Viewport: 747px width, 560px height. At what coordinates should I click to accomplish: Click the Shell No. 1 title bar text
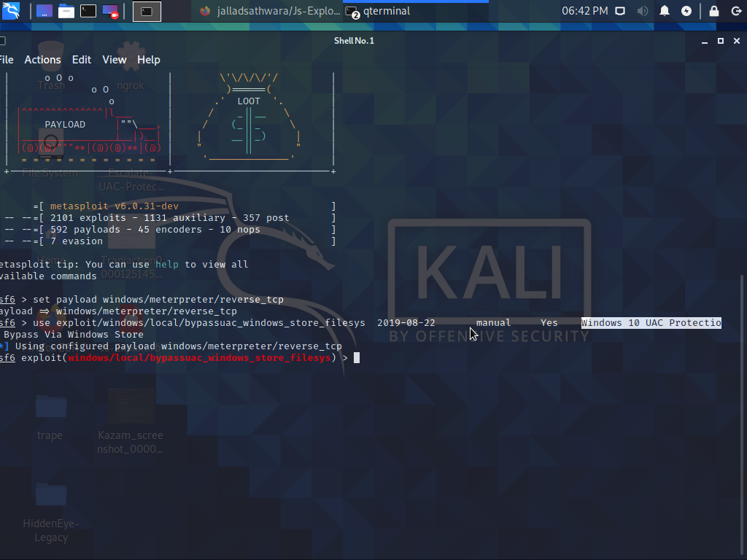coord(354,41)
